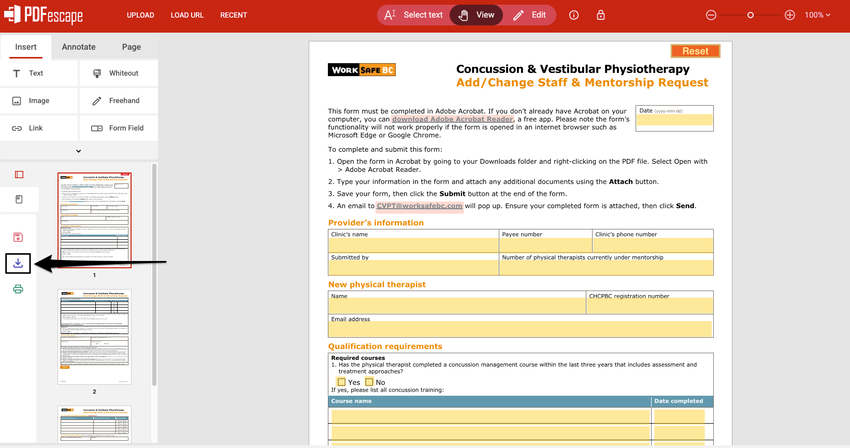Open the 100% zoom level dropdown
Image resolution: width=850 pixels, height=448 pixels.
pos(817,15)
